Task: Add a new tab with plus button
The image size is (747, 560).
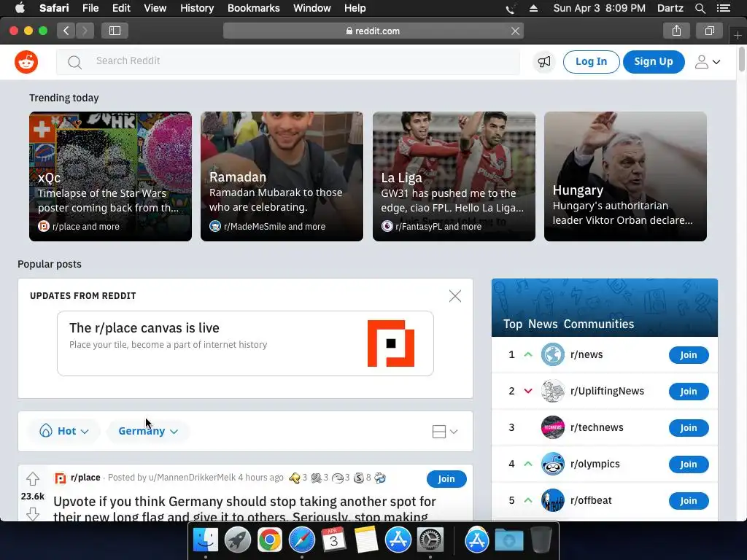Action: (738, 35)
